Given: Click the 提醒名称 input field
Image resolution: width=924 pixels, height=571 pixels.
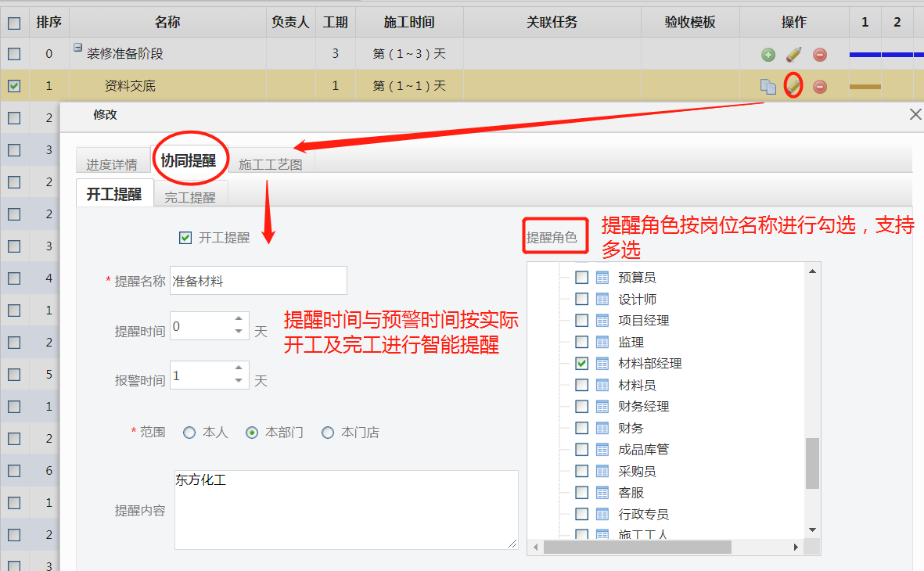Looking at the screenshot, I should tap(258, 281).
